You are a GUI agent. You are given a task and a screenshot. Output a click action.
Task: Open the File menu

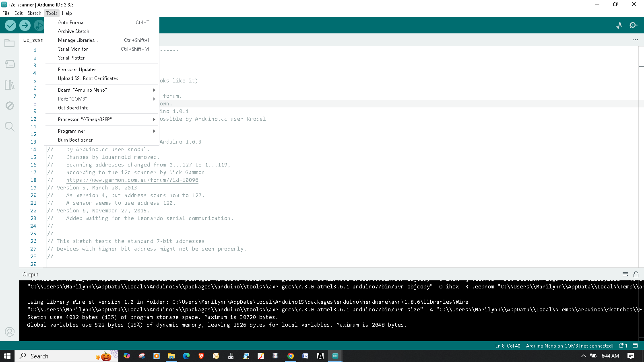tap(6, 13)
